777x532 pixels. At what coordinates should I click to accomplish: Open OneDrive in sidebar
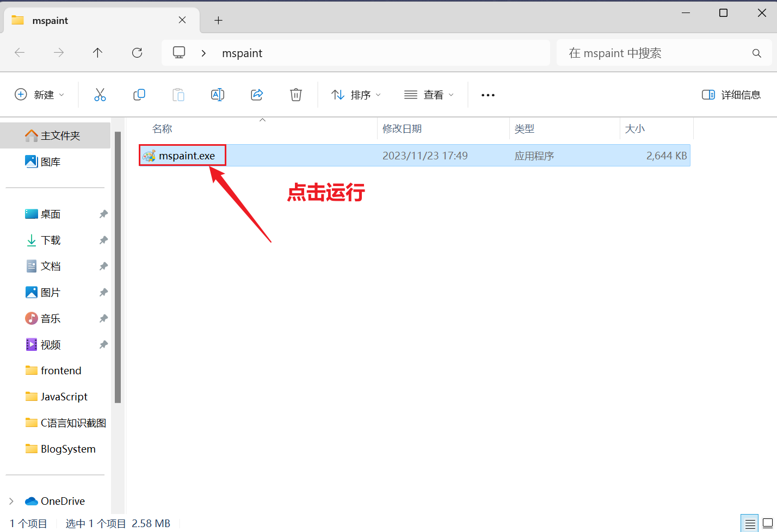click(x=55, y=501)
